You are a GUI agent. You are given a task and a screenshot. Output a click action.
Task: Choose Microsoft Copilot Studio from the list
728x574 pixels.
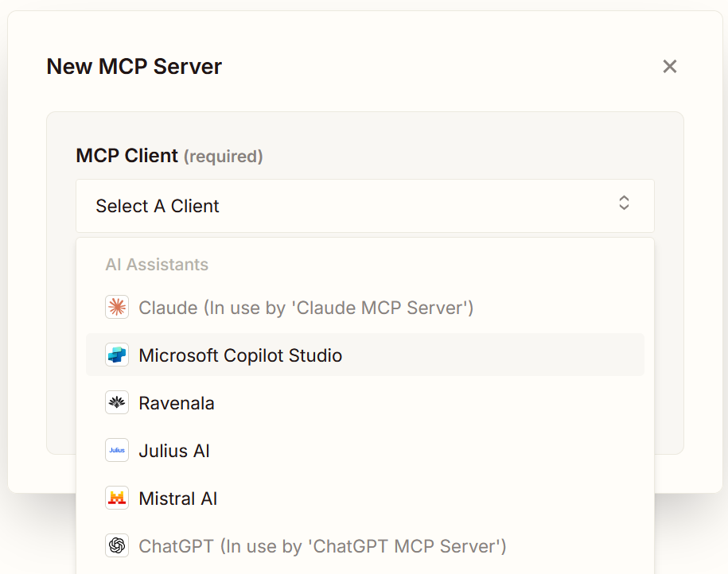[x=240, y=355]
